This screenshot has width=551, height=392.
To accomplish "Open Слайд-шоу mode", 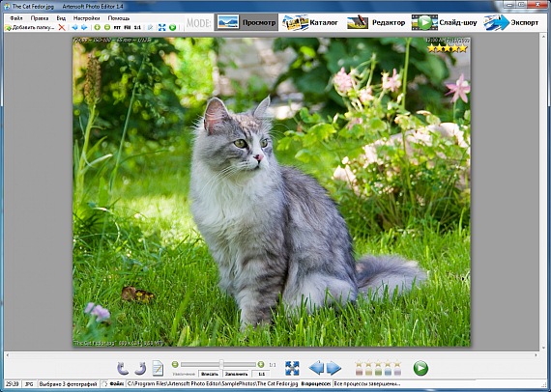I will [444, 22].
